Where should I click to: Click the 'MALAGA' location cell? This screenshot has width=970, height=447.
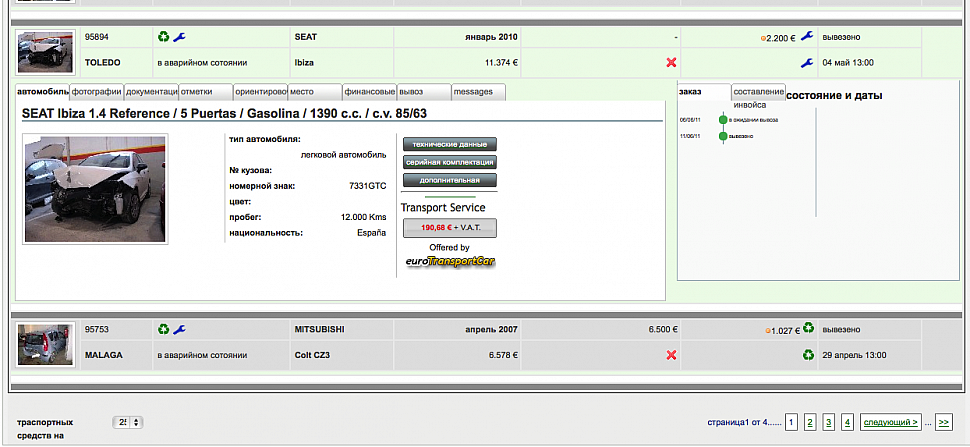point(103,355)
